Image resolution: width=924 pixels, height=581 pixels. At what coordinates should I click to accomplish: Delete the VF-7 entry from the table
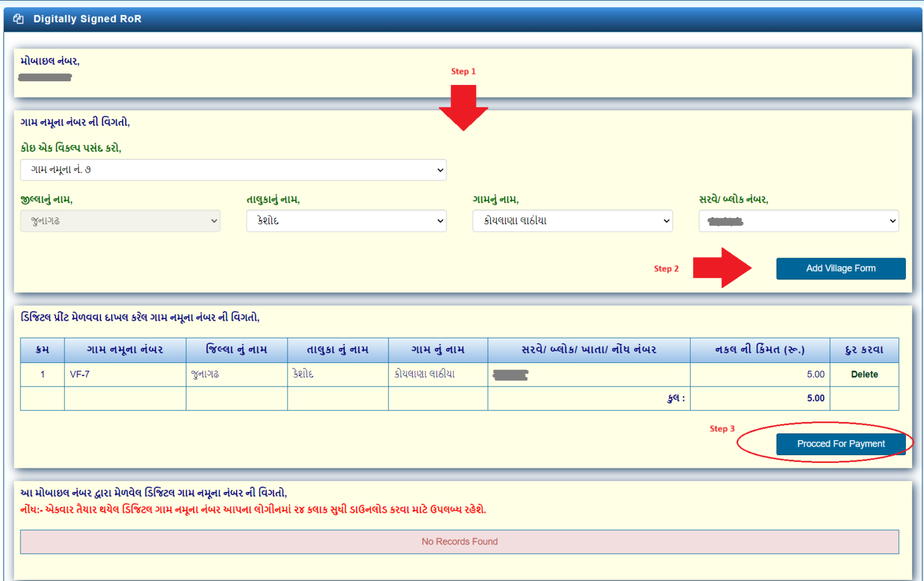864,374
